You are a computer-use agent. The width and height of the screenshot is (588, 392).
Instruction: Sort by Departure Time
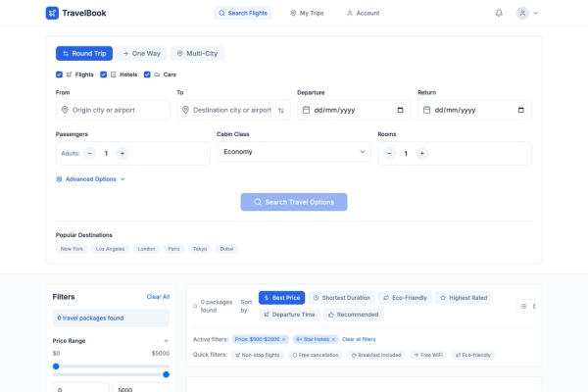tap(289, 315)
